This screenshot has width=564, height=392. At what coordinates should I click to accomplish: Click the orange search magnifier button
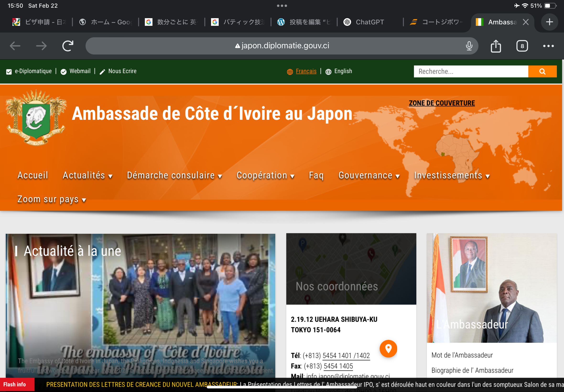(542, 71)
